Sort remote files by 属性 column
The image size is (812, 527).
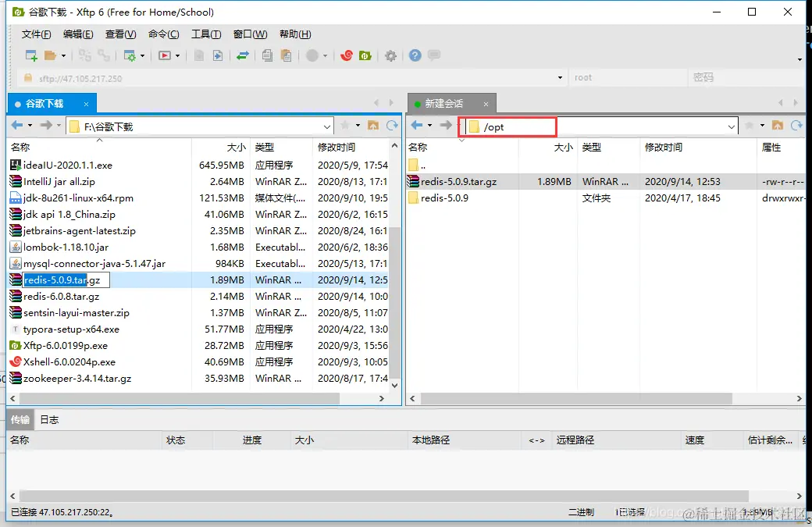[x=781, y=148]
